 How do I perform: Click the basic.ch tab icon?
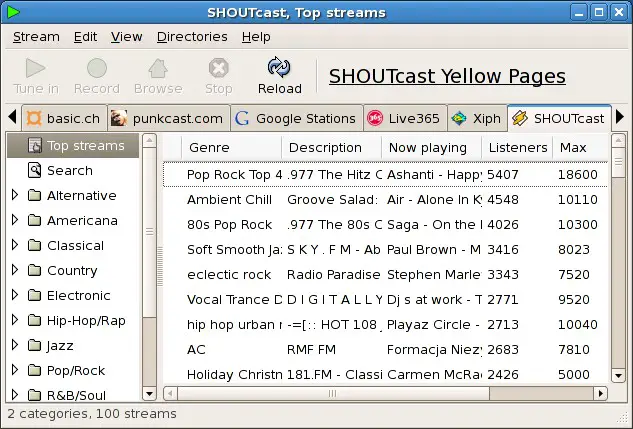click(x=34, y=119)
